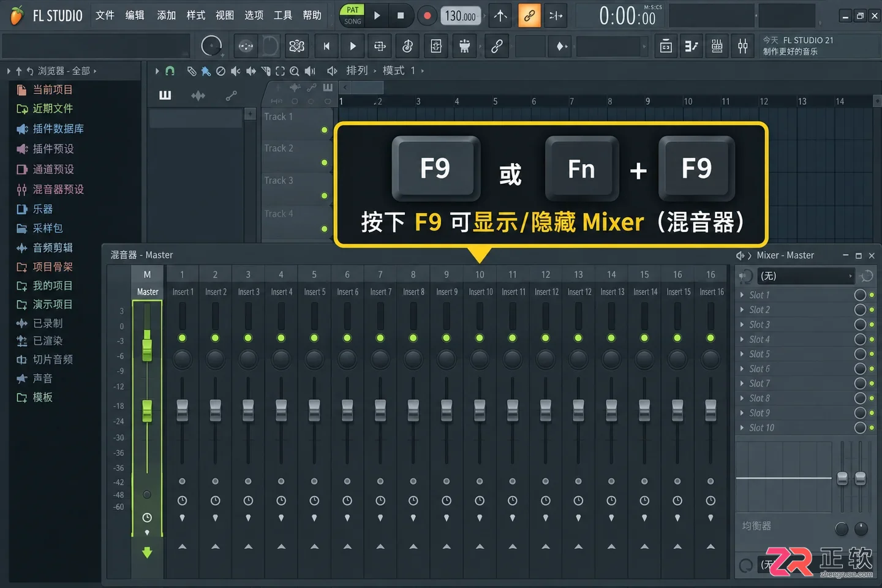882x588 pixels.
Task: Stop playback with the stop button
Action: (401, 16)
